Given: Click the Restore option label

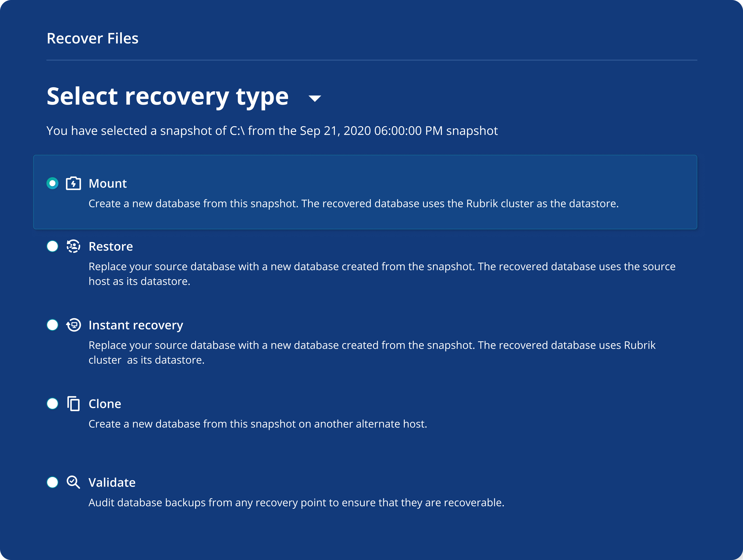Looking at the screenshot, I should pyautogui.click(x=111, y=247).
